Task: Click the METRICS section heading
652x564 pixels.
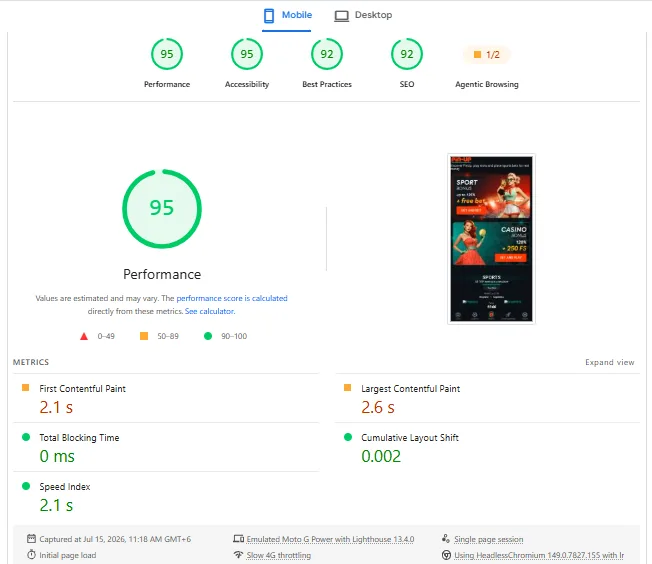Action: click(31, 362)
